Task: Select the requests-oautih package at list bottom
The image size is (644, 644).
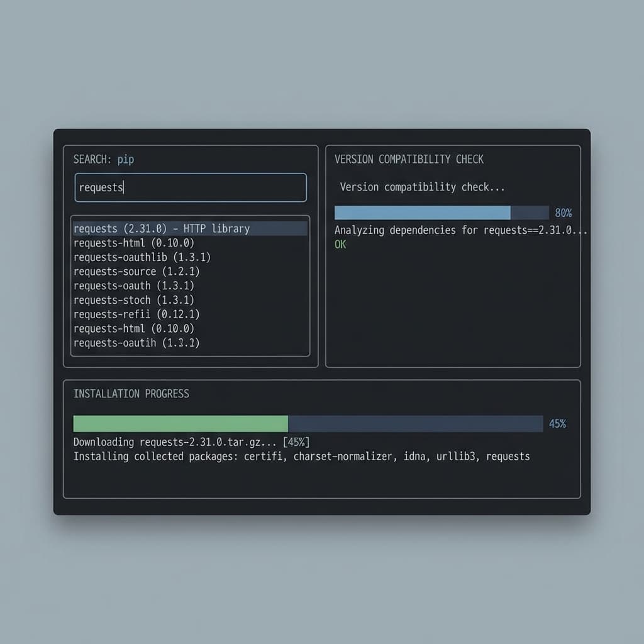Action: tap(136, 343)
